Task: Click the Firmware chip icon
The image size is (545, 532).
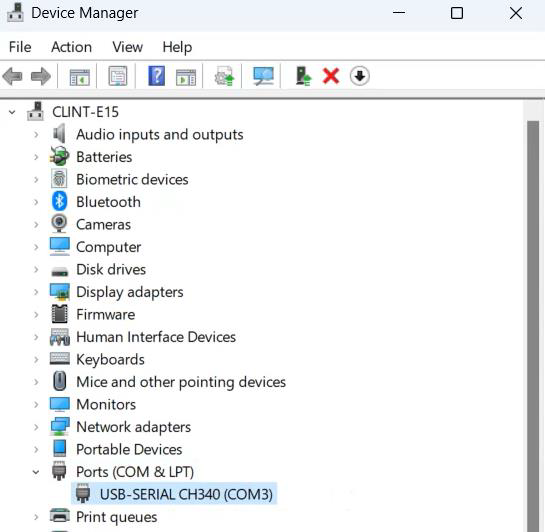Action: coord(60,314)
